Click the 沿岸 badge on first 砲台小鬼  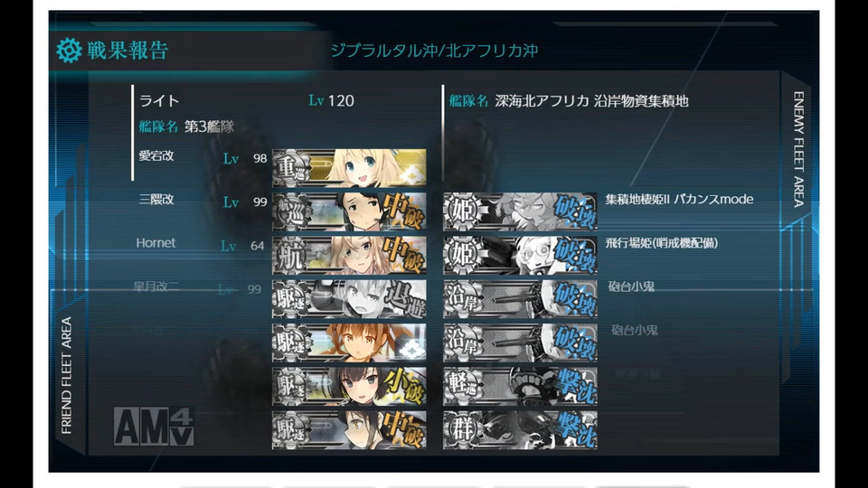(x=462, y=299)
